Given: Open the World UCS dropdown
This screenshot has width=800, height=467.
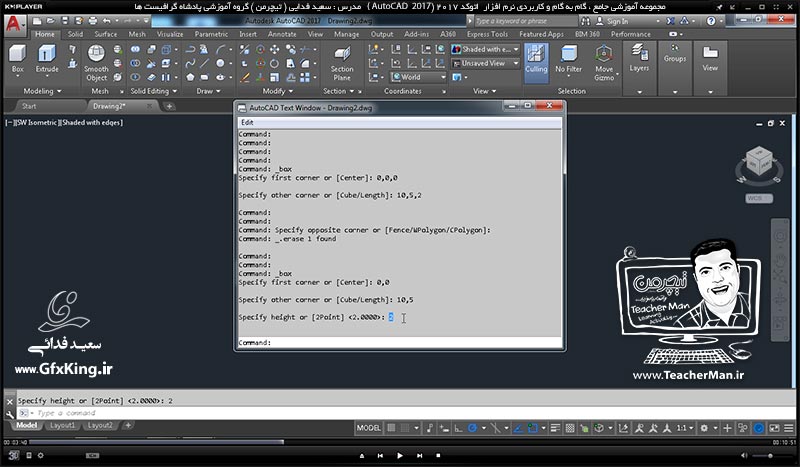Looking at the screenshot, I should coord(418,77).
